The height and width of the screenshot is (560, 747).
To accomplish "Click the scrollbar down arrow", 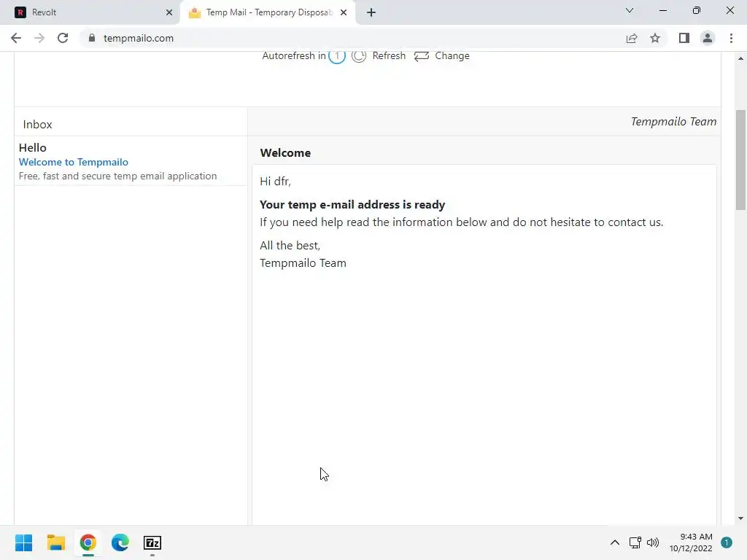I will click(x=740, y=518).
